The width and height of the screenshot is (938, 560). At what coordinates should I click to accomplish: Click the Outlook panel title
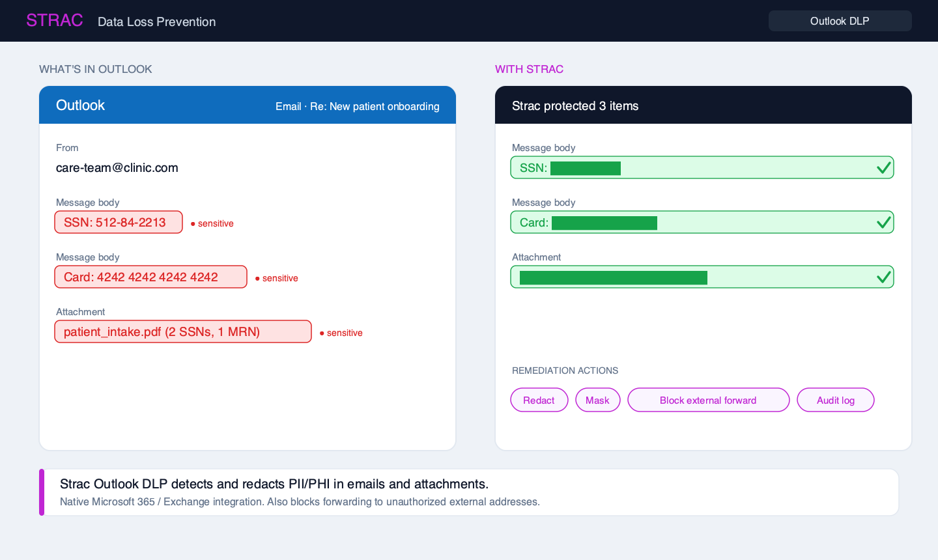[81, 105]
